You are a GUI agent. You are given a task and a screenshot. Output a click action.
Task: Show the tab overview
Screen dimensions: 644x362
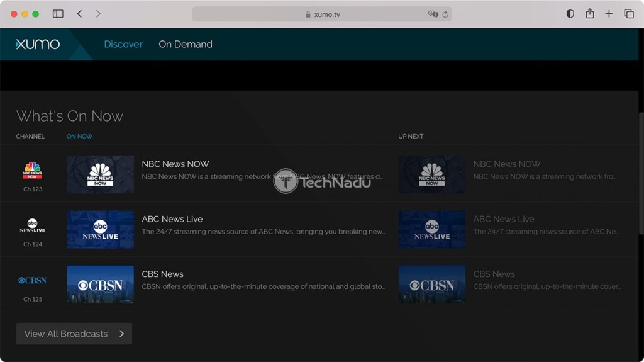(x=629, y=14)
